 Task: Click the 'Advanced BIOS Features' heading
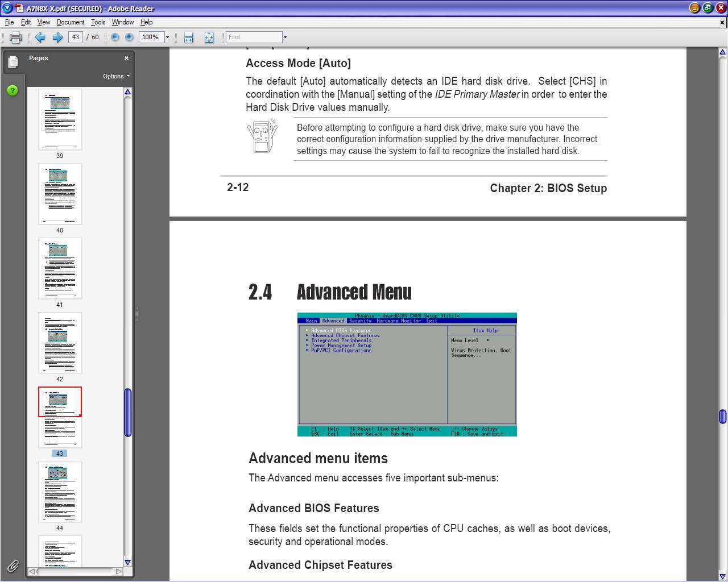coord(314,508)
